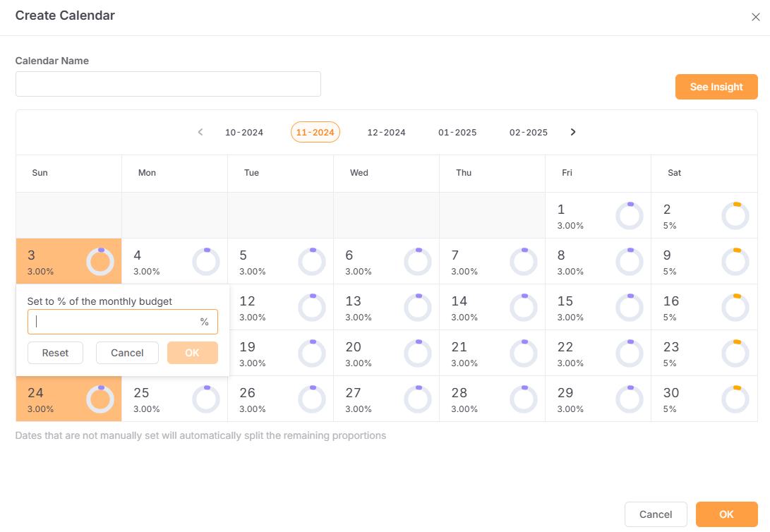Click the progress ring on highlighted November 3
This screenshot has width=770, height=532.
tap(100, 262)
